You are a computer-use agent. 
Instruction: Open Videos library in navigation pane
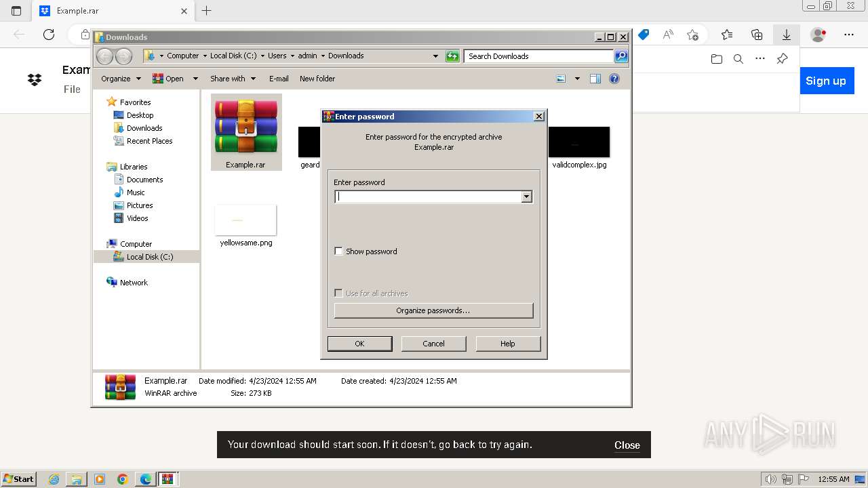[137, 218]
